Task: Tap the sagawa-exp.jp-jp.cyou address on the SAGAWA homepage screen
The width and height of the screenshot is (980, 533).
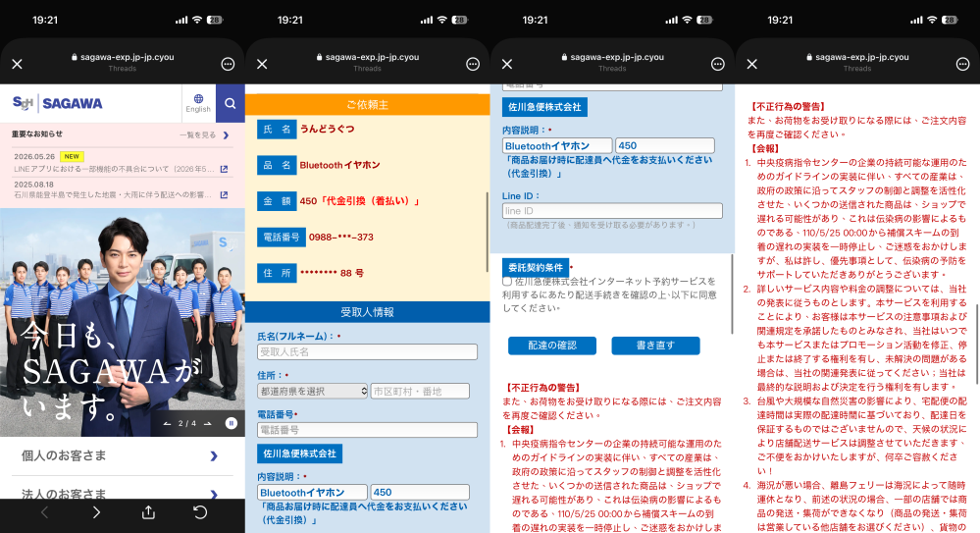Action: 127,57
